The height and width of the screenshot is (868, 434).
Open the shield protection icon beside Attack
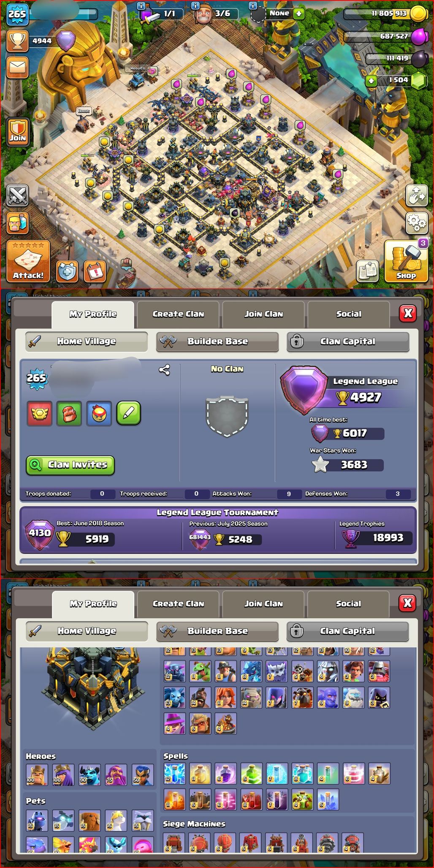tap(68, 271)
